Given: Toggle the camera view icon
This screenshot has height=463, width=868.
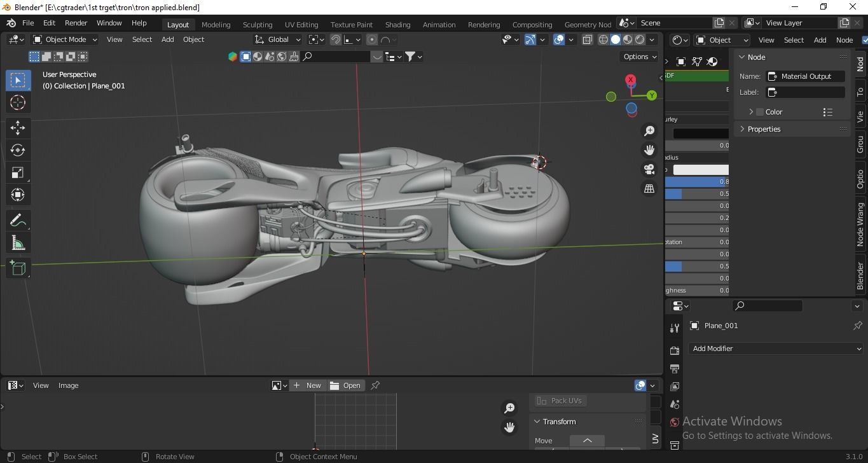Looking at the screenshot, I should (649, 169).
